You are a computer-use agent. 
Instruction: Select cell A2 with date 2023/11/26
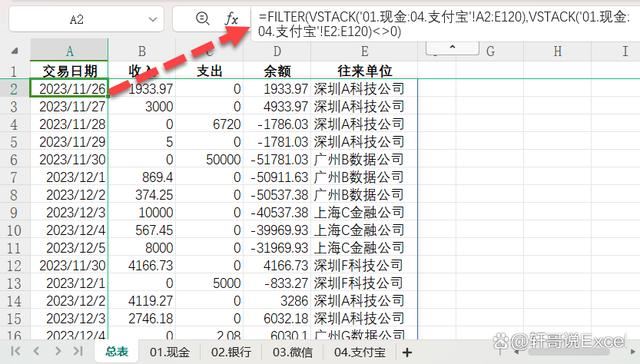coord(69,89)
